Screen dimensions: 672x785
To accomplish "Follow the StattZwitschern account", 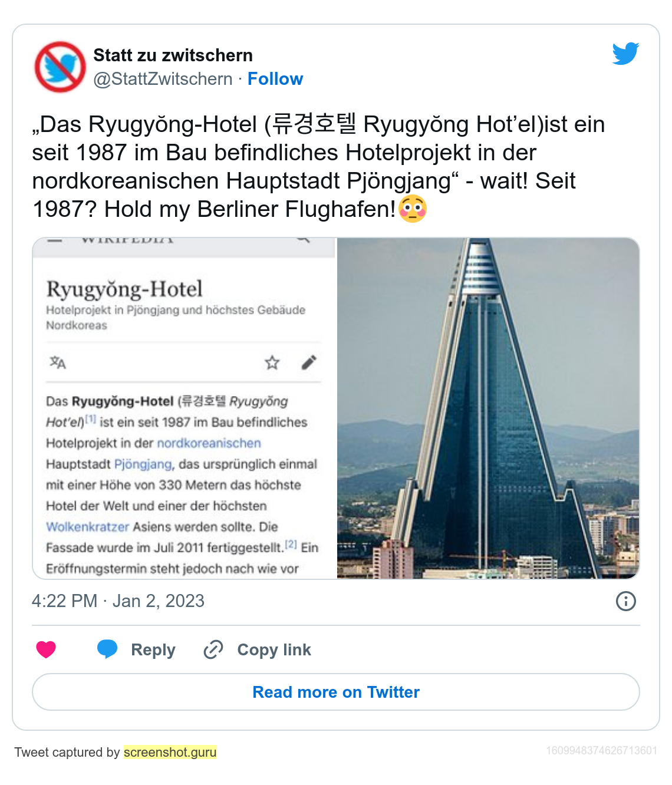I will tap(275, 79).
